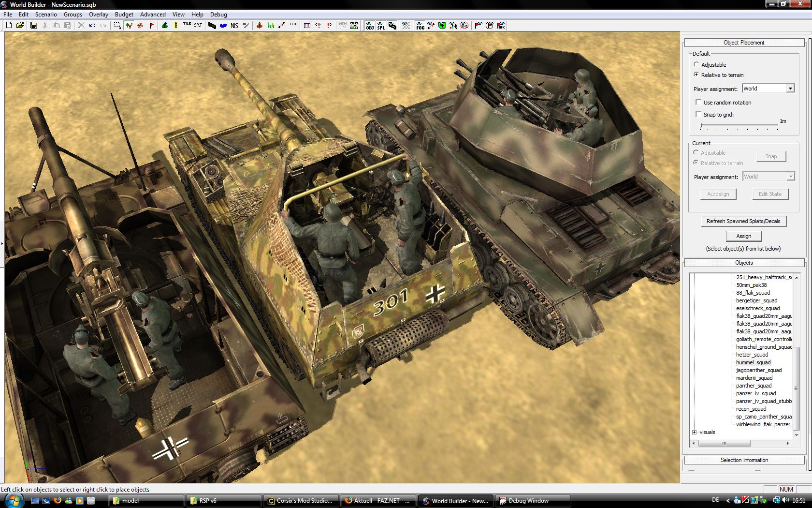Click the Autoalign button

(x=718, y=194)
